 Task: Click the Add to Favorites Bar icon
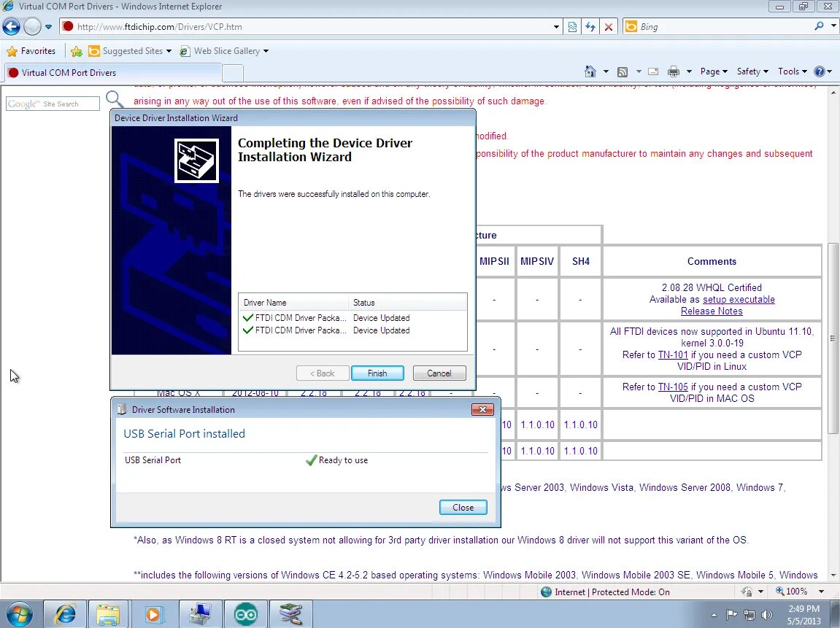(77, 51)
